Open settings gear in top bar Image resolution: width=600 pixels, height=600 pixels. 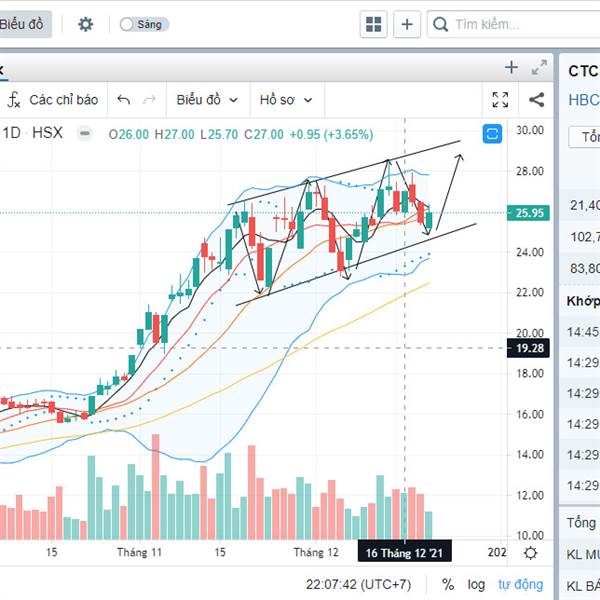(85, 24)
